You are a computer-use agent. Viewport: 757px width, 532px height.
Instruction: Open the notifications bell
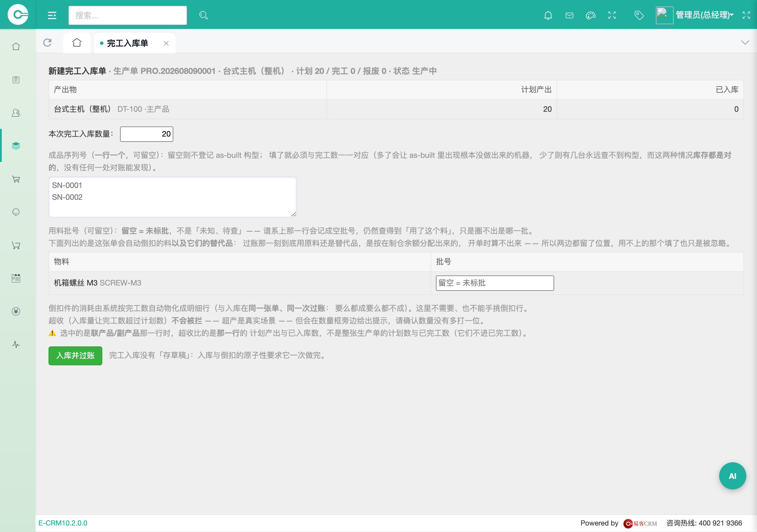pyautogui.click(x=548, y=15)
